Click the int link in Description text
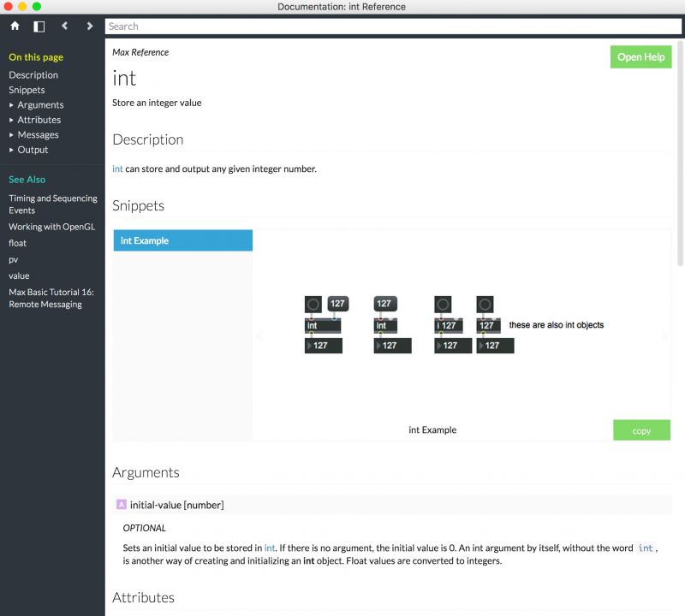This screenshot has height=616, width=685. click(117, 169)
